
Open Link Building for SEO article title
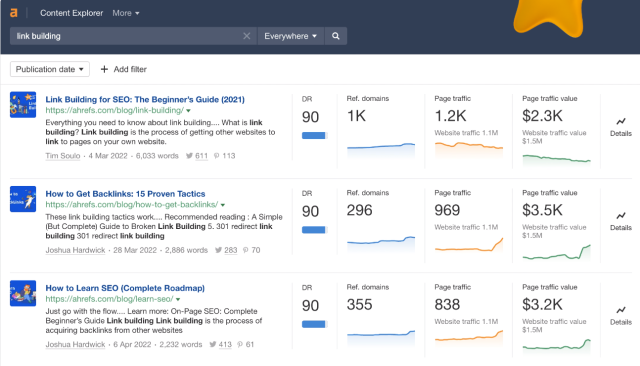point(145,99)
